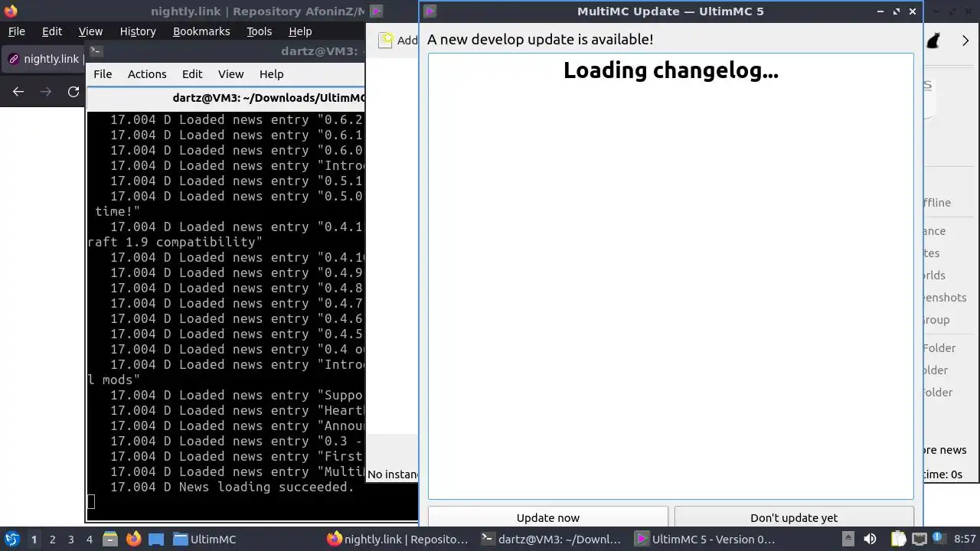Launch Firefox from panel quick launcher

pyautogui.click(x=133, y=539)
